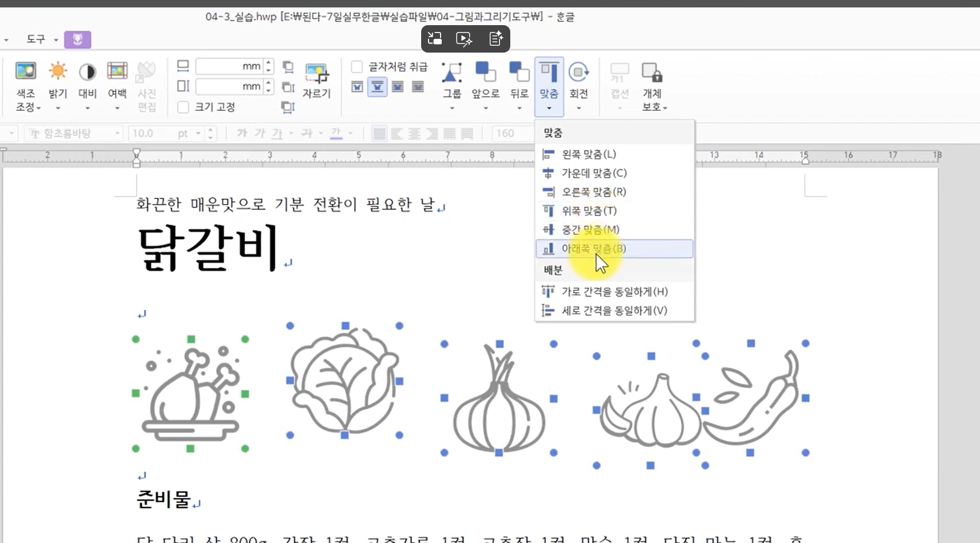Click the width icon left of first mm field
Image resolution: width=980 pixels, height=543 pixels.
point(183,66)
